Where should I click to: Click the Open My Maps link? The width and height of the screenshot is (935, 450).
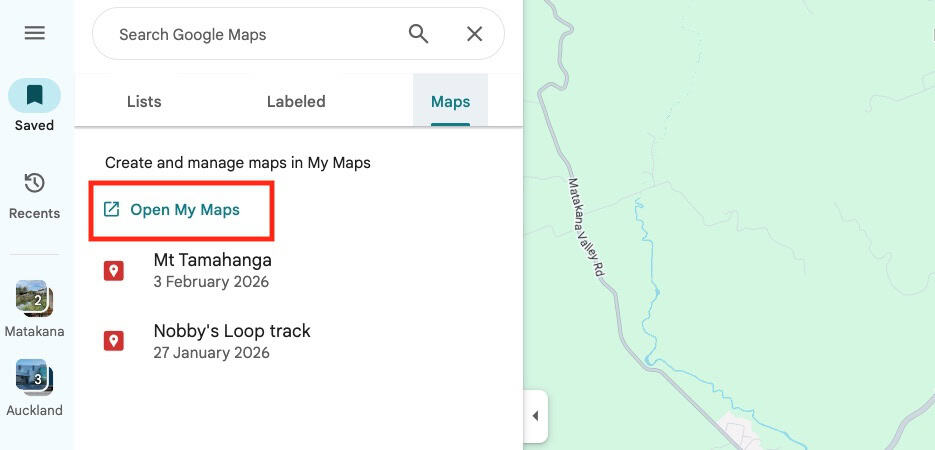point(185,210)
